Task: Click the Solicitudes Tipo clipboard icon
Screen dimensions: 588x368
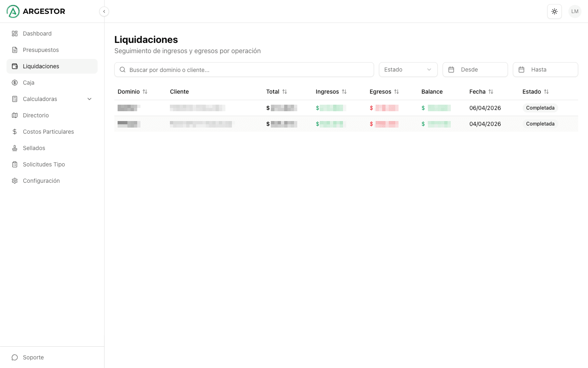Action: coord(15,164)
